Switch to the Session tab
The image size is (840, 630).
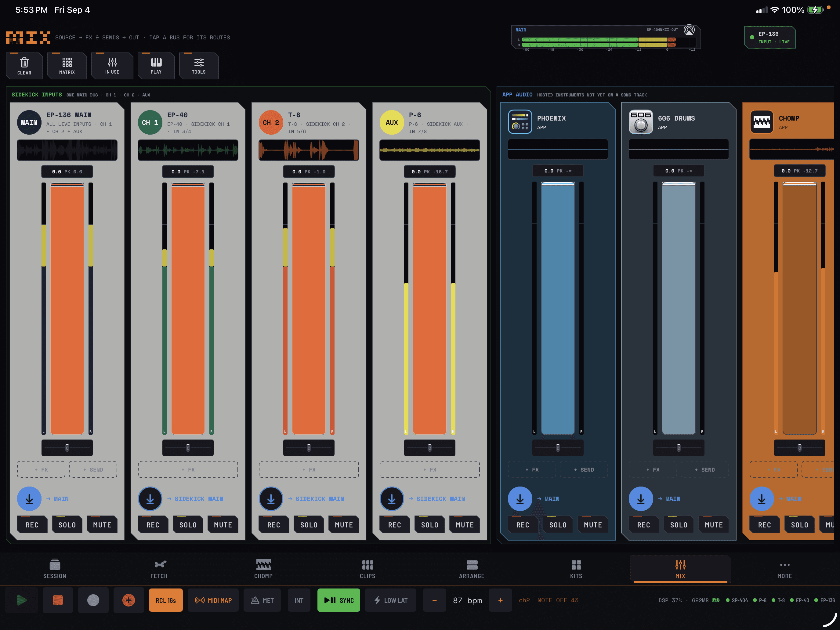pyautogui.click(x=55, y=568)
